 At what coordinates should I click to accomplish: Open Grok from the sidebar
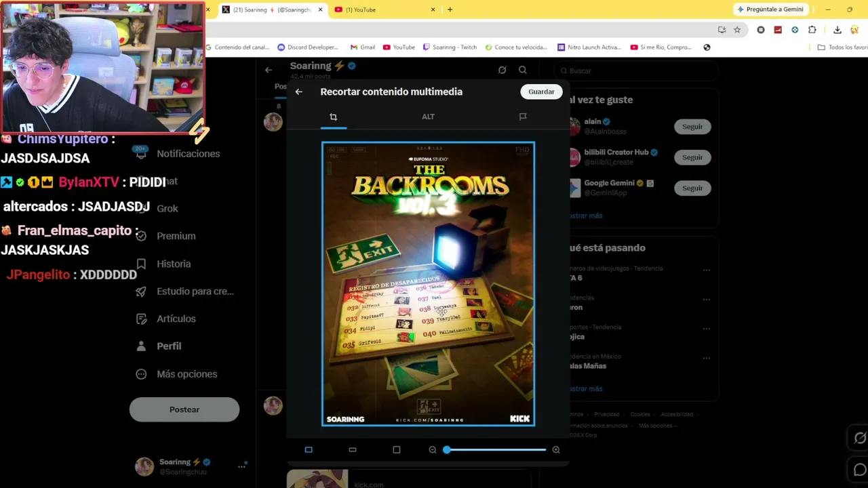click(x=167, y=208)
